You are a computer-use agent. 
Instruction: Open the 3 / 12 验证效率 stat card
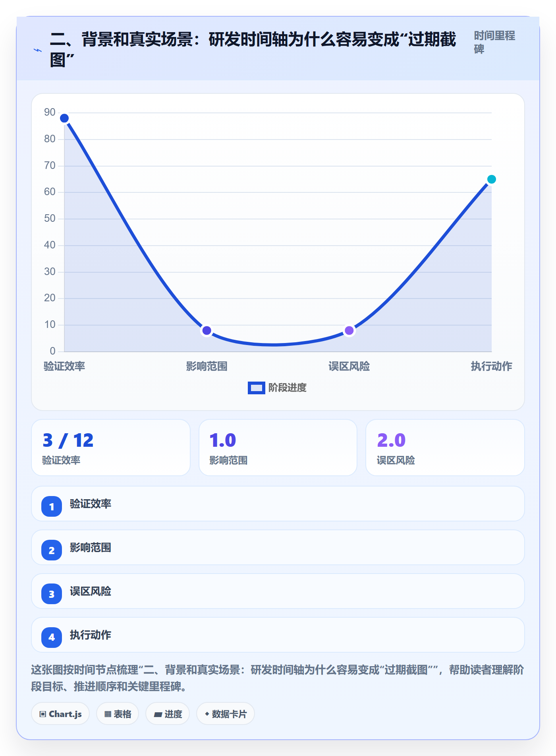[111, 448]
